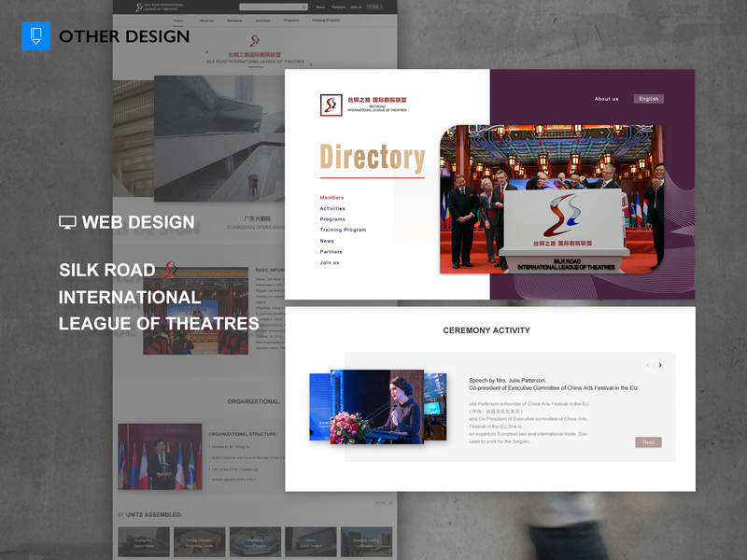Open the speaker photo in Ceremony Activity
Image resolution: width=747 pixels, height=560 pixels.
[x=377, y=407]
